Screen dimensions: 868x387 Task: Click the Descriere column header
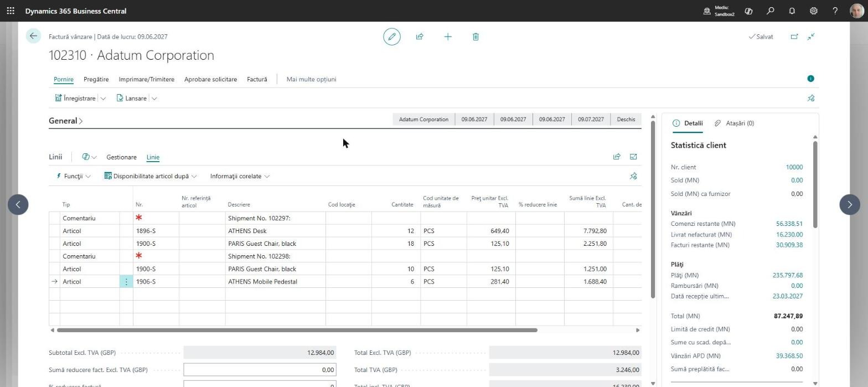(x=239, y=205)
